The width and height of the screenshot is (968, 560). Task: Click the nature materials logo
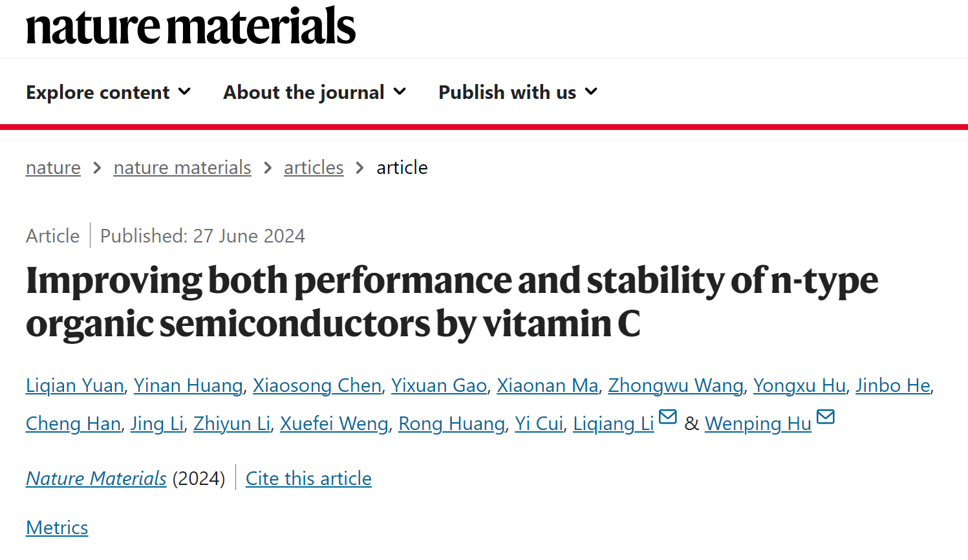(191, 27)
